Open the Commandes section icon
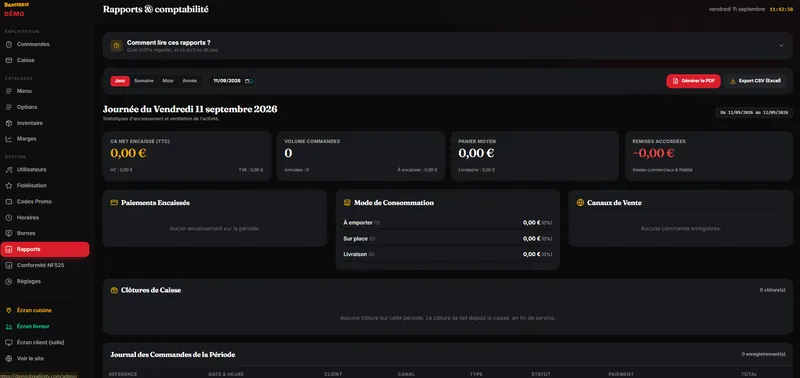The height and width of the screenshot is (378, 800). (9, 44)
